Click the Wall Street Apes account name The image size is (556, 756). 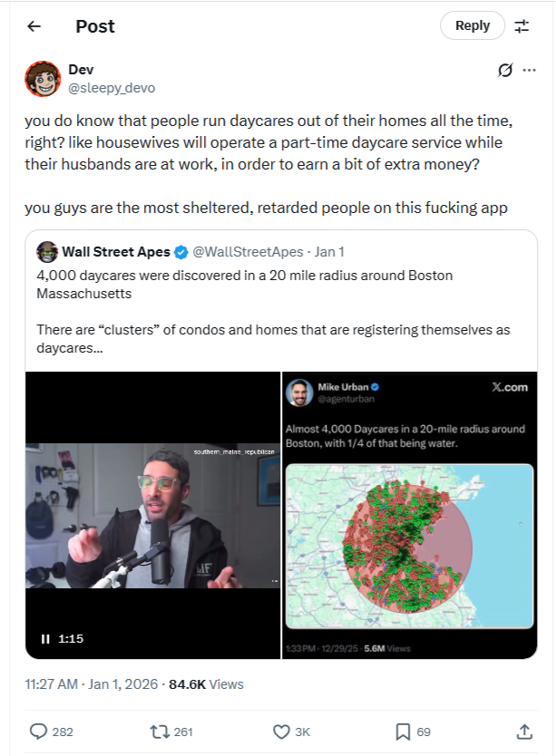[x=116, y=252]
